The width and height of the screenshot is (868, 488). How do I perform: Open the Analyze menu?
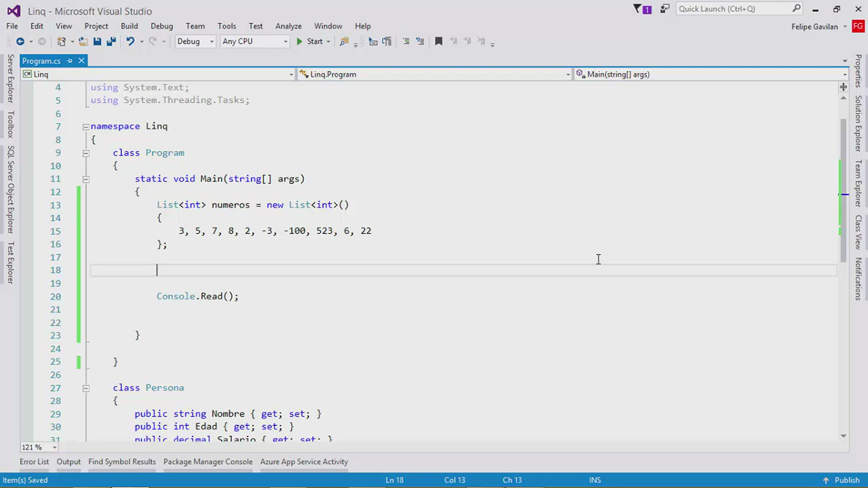pos(288,26)
